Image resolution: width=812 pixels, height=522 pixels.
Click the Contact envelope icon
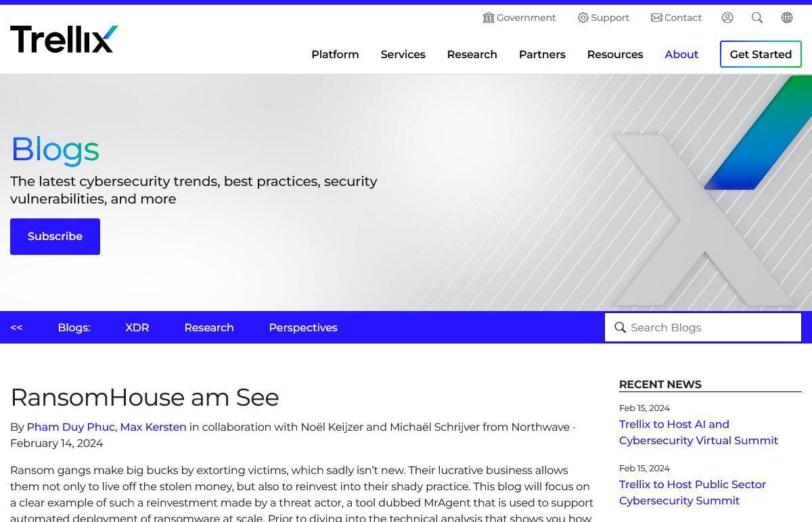tap(656, 18)
